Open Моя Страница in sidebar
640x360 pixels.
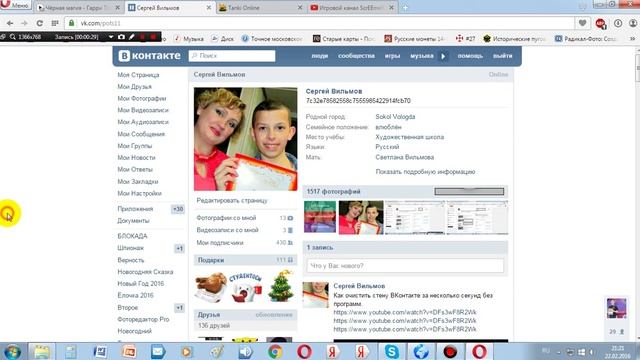click(x=138, y=75)
